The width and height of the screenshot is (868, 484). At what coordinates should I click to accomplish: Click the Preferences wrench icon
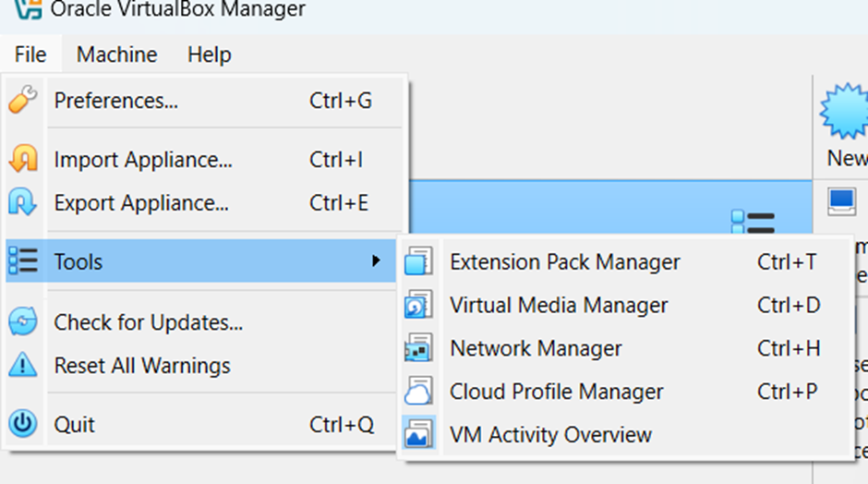point(23,100)
